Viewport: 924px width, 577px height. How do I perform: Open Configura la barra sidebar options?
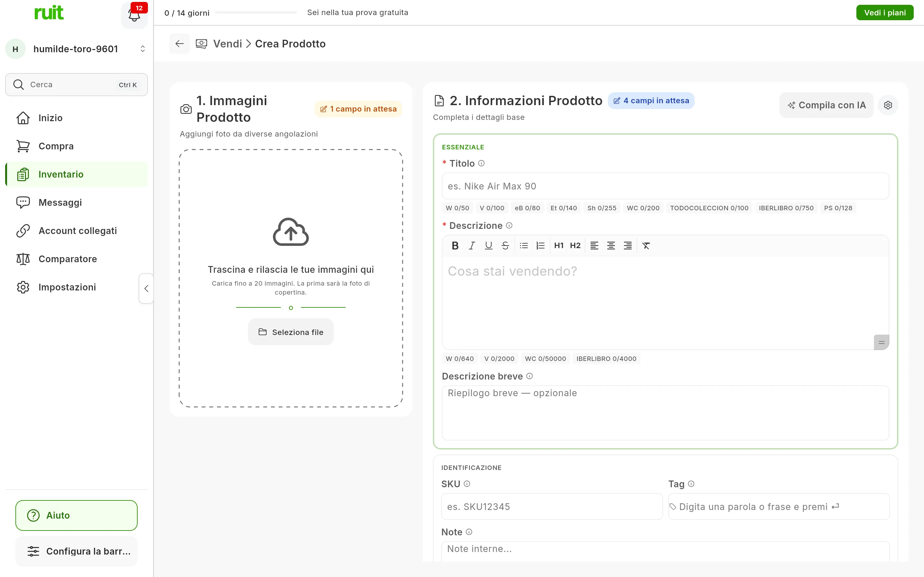click(76, 551)
